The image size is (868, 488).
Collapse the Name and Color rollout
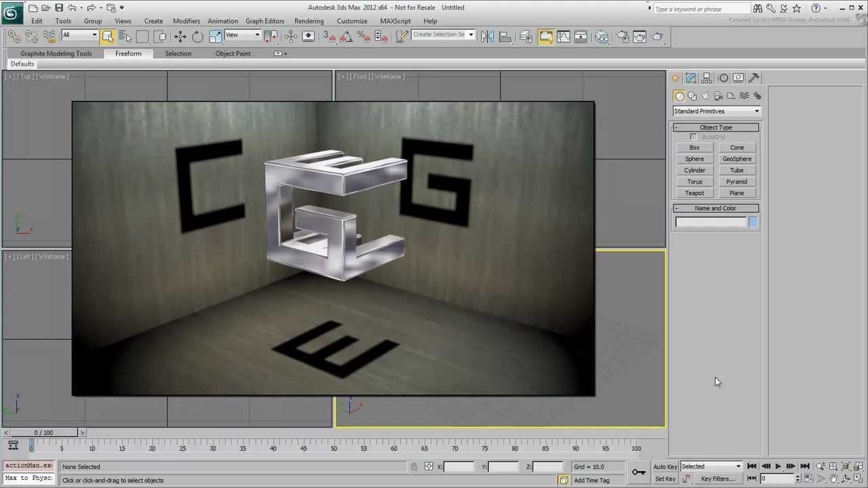(x=716, y=208)
